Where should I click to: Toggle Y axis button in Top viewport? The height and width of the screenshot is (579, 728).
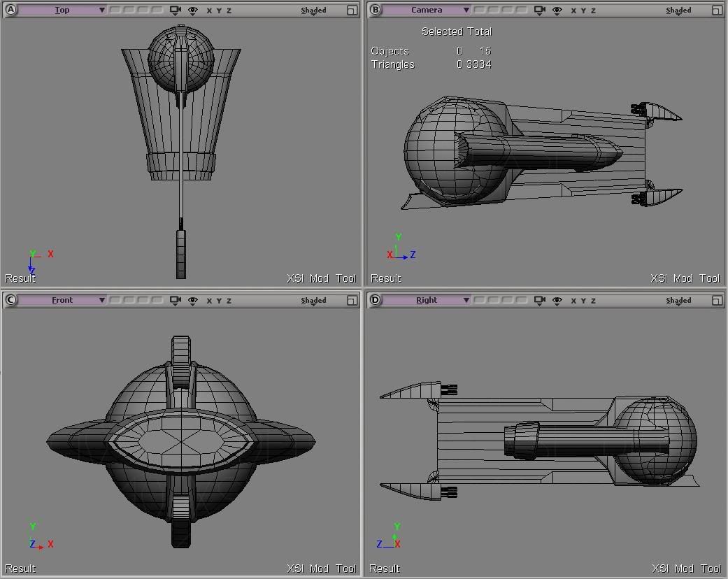tap(219, 10)
